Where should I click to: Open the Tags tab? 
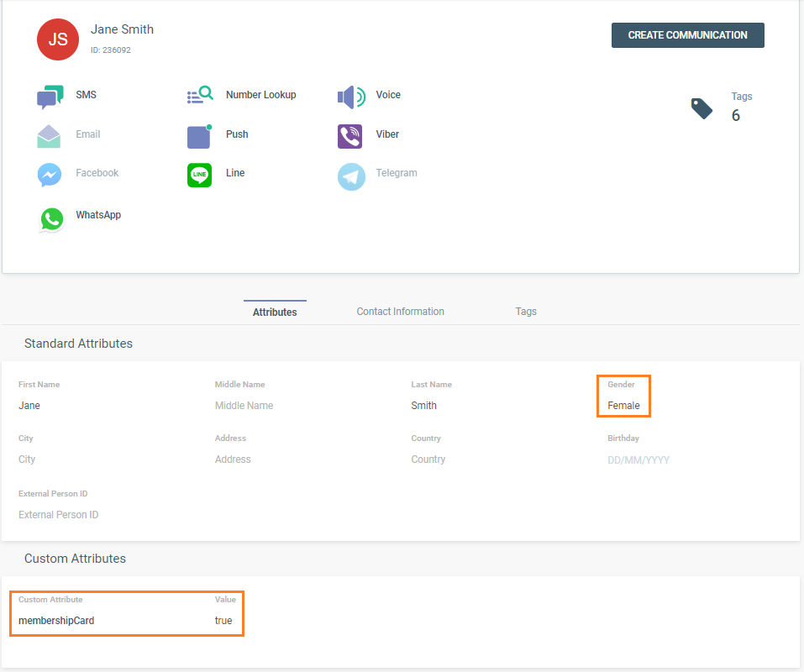526,312
